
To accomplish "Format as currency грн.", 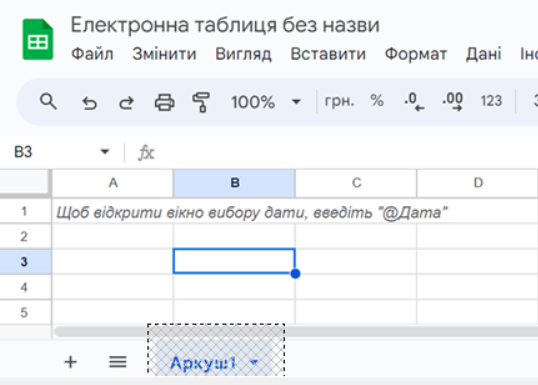I will click(x=339, y=101).
